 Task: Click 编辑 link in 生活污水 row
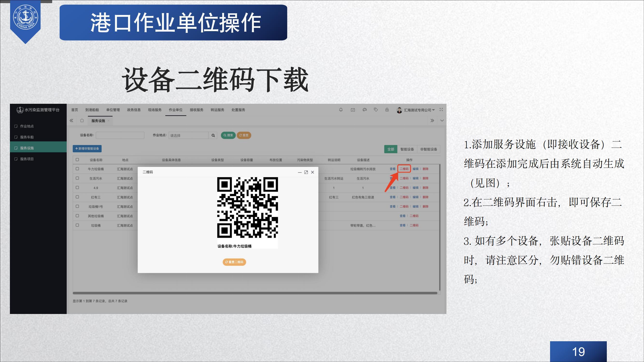416,178
